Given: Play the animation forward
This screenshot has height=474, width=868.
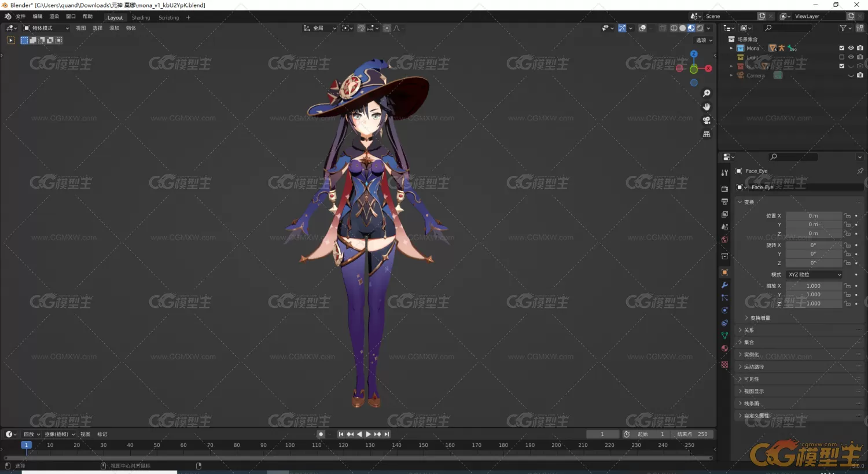Looking at the screenshot, I should pyautogui.click(x=368, y=434).
